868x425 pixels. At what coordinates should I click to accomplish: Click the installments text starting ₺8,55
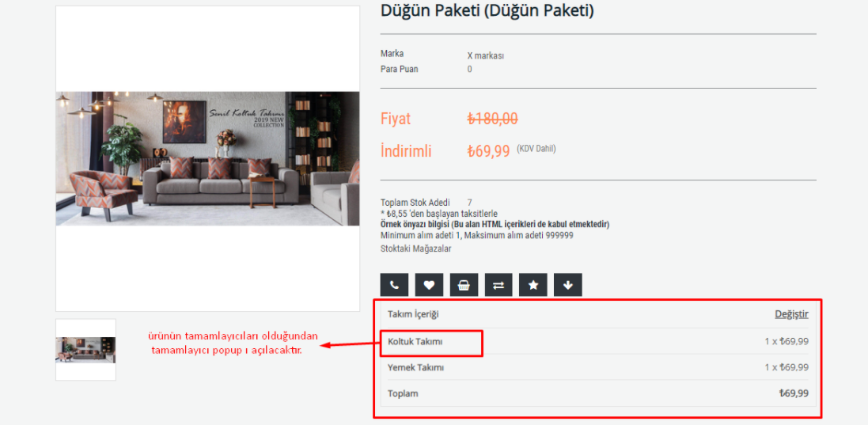coord(439,214)
